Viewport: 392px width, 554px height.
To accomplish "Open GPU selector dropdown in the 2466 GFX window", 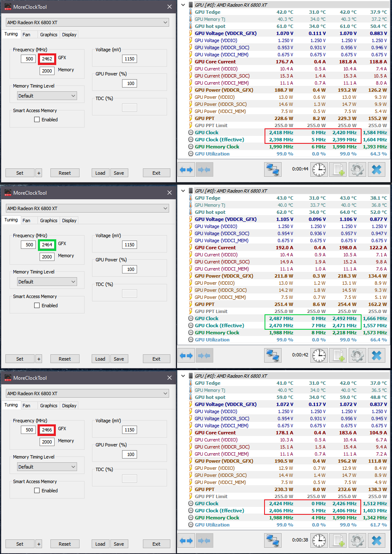I will coord(87,394).
